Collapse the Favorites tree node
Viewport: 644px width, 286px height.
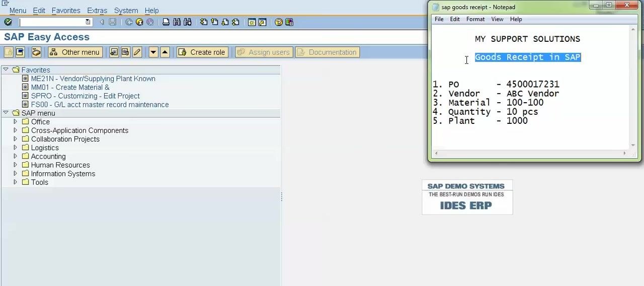click(x=6, y=69)
